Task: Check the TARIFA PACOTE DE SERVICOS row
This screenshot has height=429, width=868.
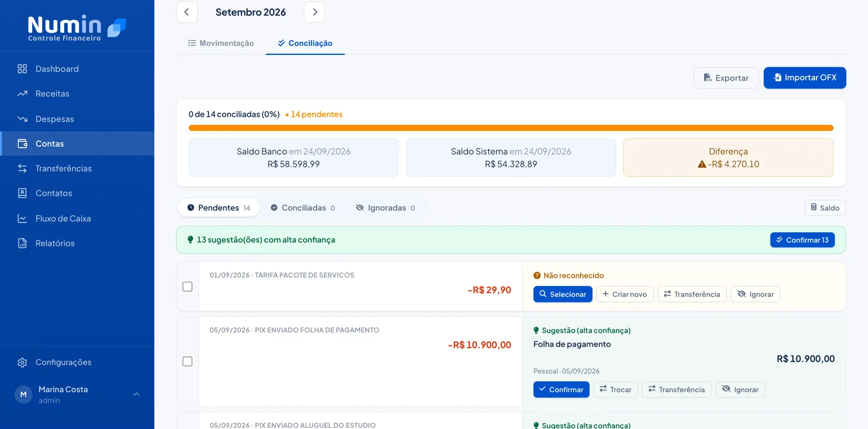Action: (x=188, y=287)
